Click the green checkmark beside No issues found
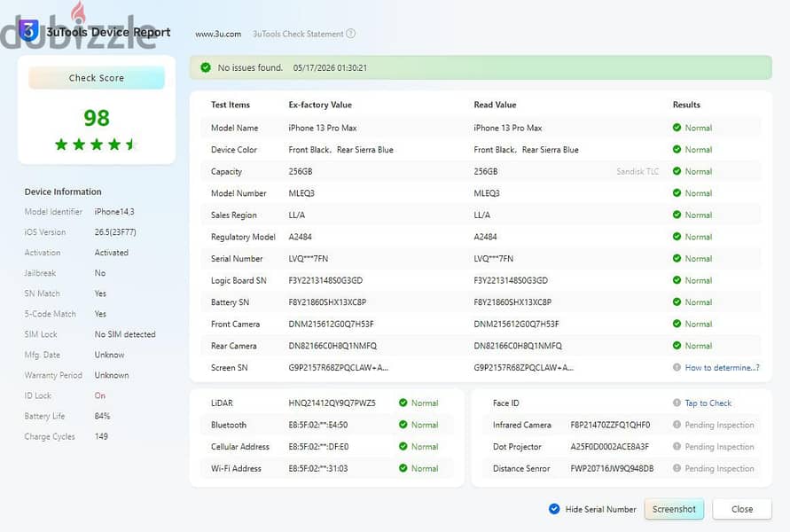 pos(206,67)
